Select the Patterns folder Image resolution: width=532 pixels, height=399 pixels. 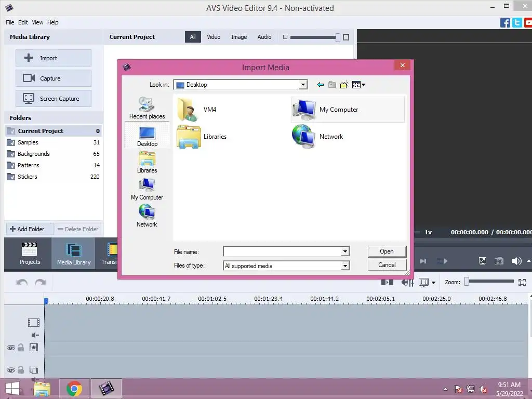pos(54,165)
